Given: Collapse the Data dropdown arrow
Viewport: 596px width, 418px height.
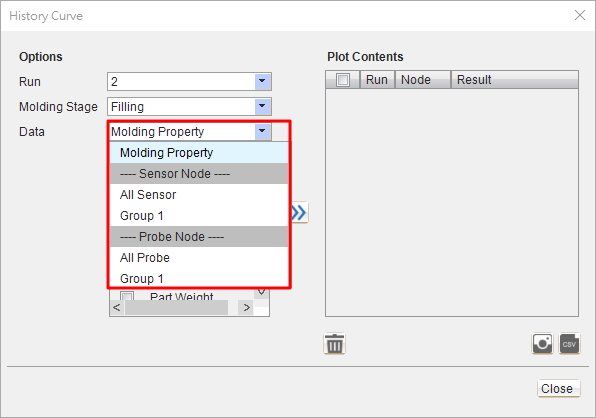Looking at the screenshot, I should pos(262,131).
